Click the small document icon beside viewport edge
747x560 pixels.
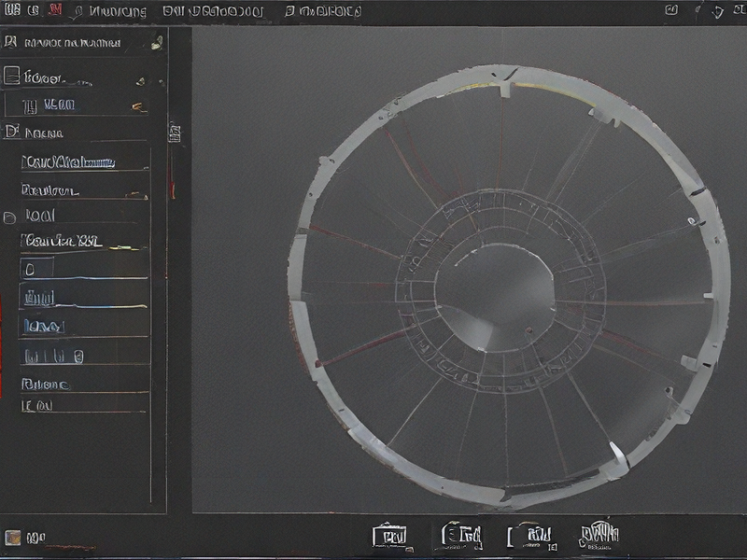click(175, 133)
